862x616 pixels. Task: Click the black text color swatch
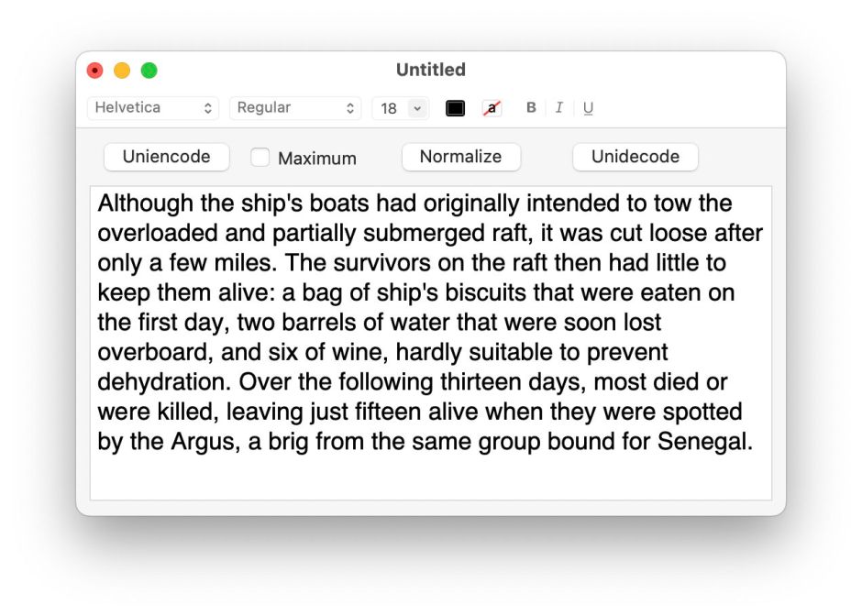pos(455,108)
